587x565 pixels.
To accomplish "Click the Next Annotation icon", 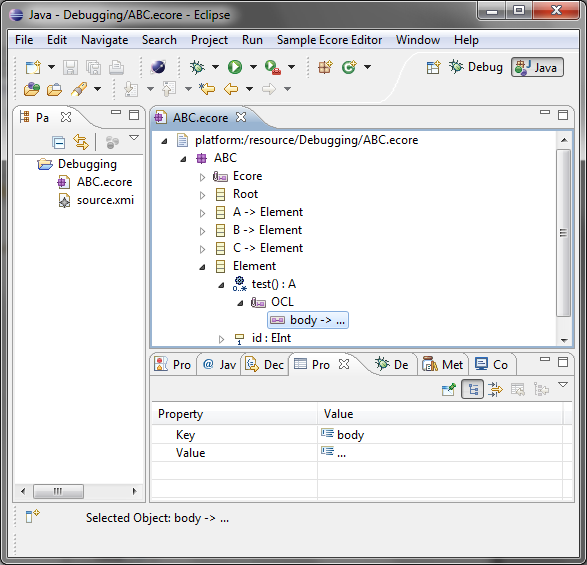I will 131,89.
